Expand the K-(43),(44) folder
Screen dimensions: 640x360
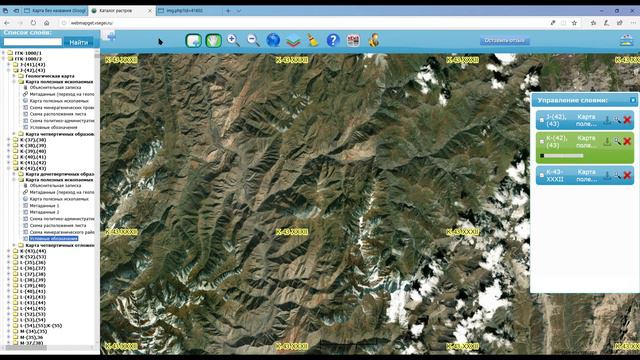coord(9,251)
